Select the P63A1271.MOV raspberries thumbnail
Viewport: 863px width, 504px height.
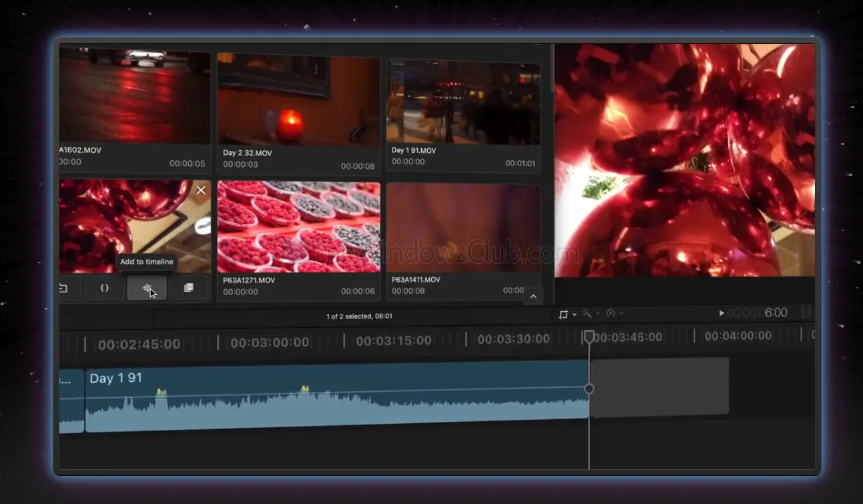[299, 227]
